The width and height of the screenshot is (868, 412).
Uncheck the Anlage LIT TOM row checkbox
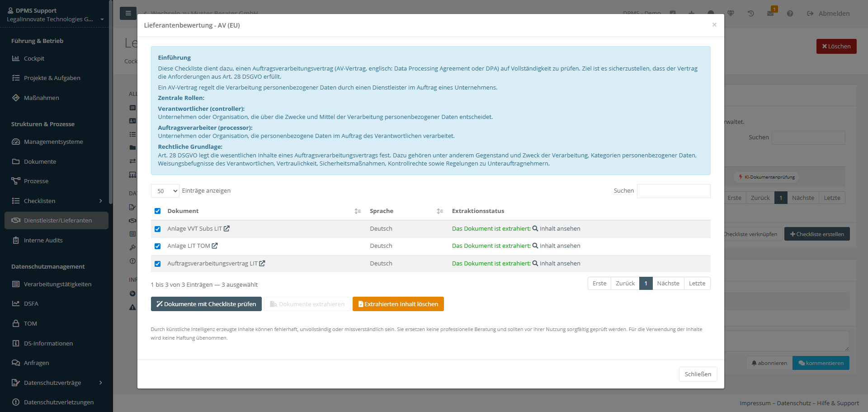[158, 246]
